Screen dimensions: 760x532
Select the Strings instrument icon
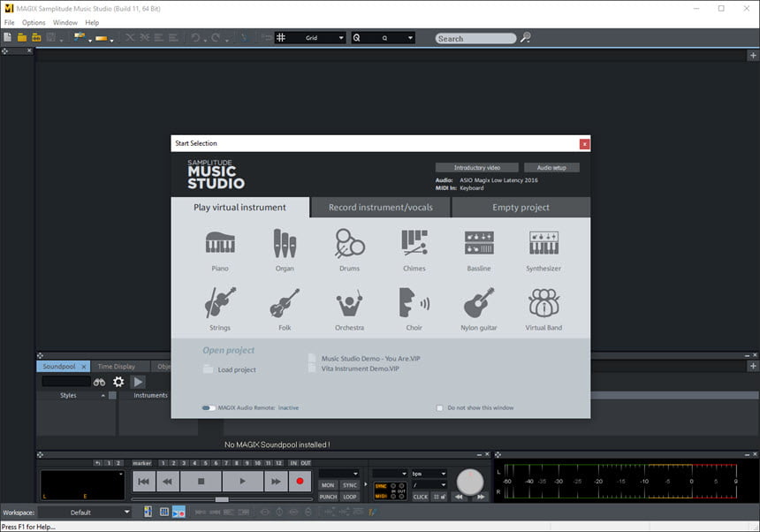tap(220, 302)
